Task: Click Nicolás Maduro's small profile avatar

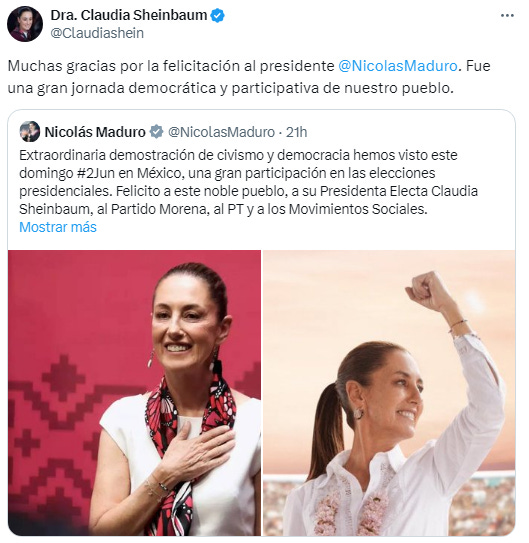Action: pyautogui.click(x=30, y=132)
